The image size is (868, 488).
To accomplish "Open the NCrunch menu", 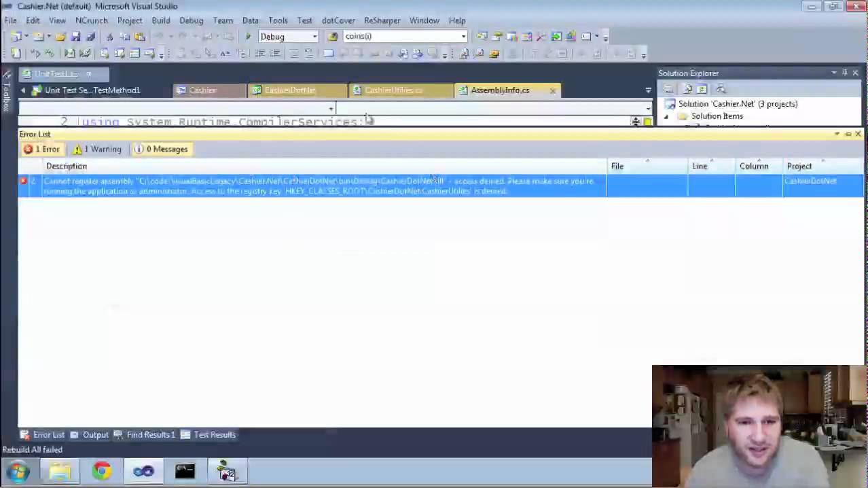I will 91,20.
